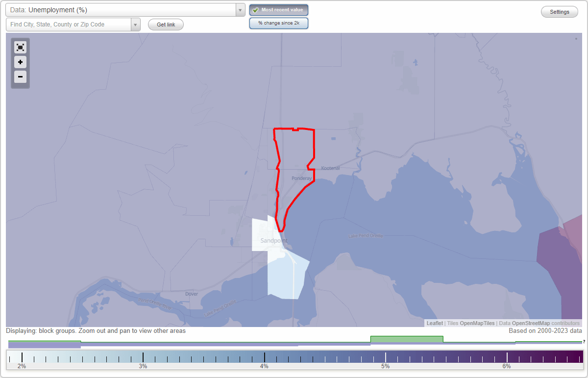Open the Settings button
588x378 pixels.
pos(560,12)
